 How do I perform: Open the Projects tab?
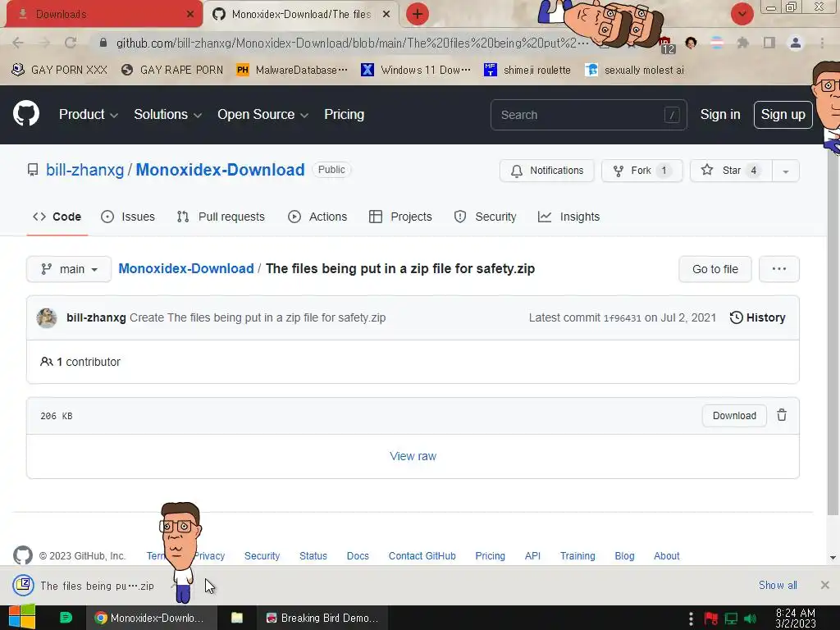(400, 217)
